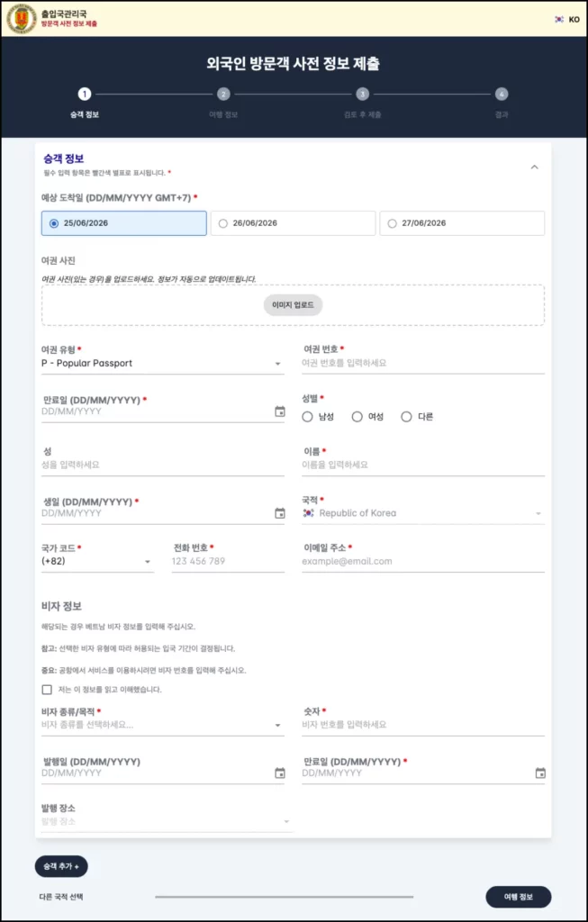Click the 전화 번호 input field
Image resolution: width=588 pixels, height=922 pixels.
(228, 562)
